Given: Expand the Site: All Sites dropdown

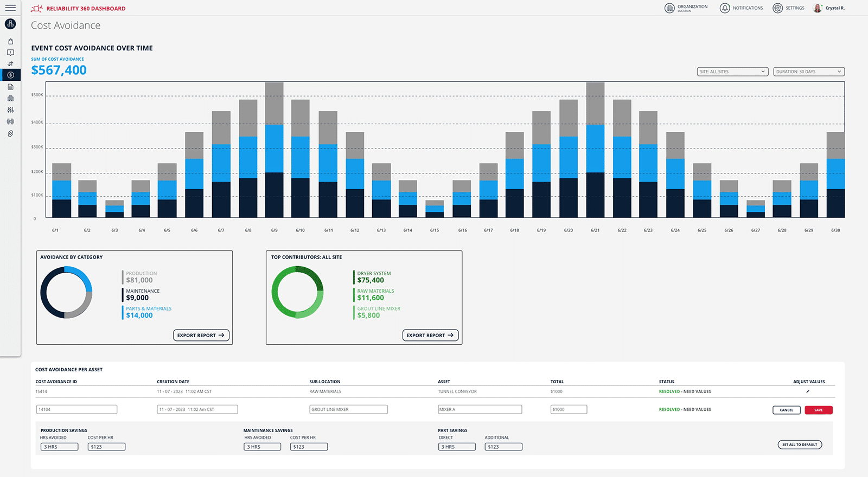Looking at the screenshot, I should [x=732, y=72].
